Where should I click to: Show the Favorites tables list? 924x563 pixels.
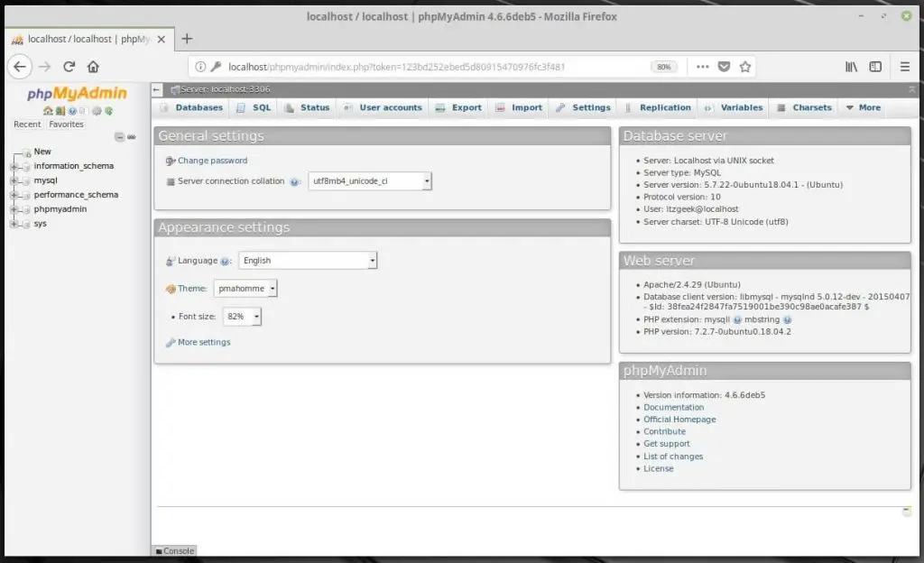(x=66, y=125)
